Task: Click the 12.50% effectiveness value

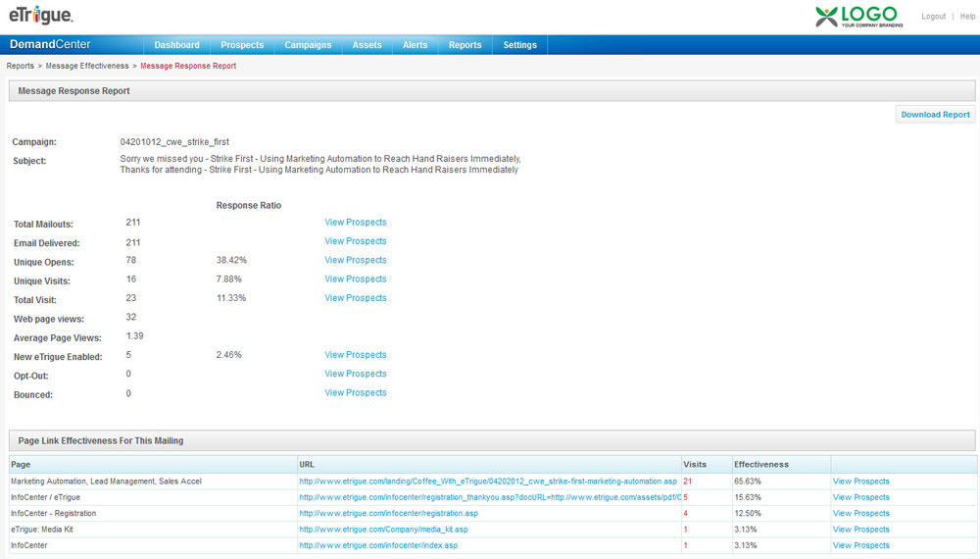Action: pyautogui.click(x=748, y=513)
